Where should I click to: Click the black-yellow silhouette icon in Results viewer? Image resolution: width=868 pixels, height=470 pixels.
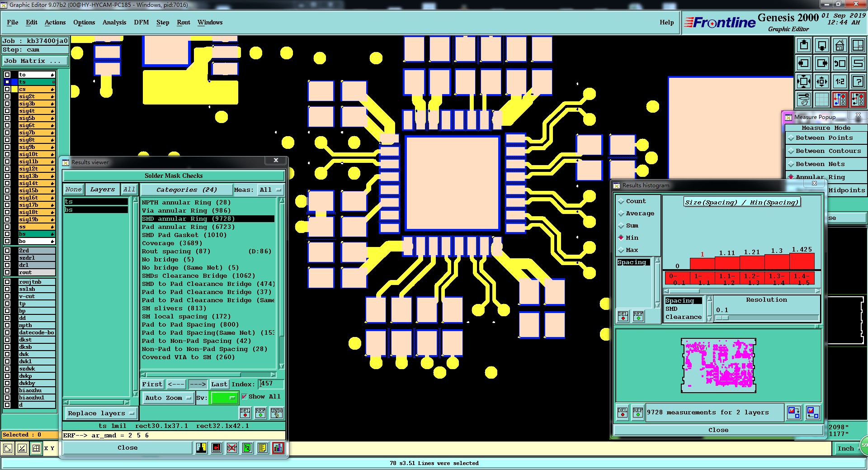pos(201,448)
